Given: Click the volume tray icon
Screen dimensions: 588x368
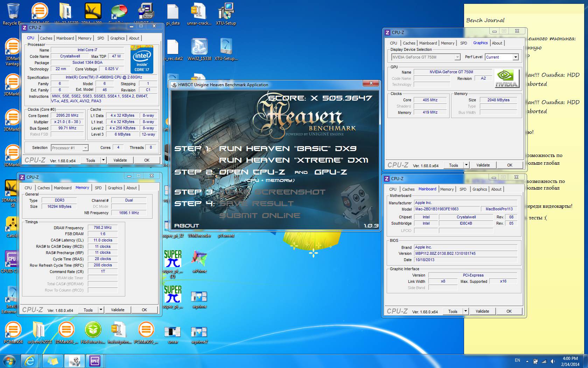Looking at the screenshot, I should coord(553,361).
